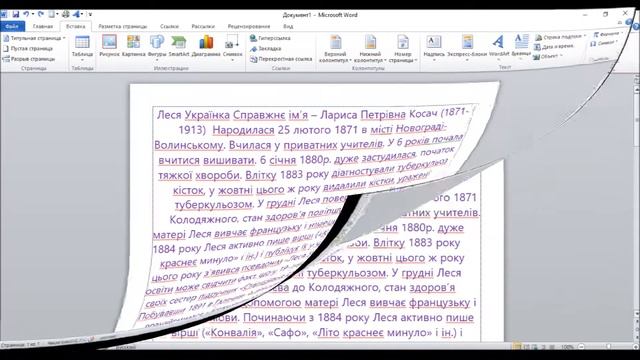Click the word 'Починаючи' in the document
The width and height of the screenshot is (640, 360).
point(274,317)
